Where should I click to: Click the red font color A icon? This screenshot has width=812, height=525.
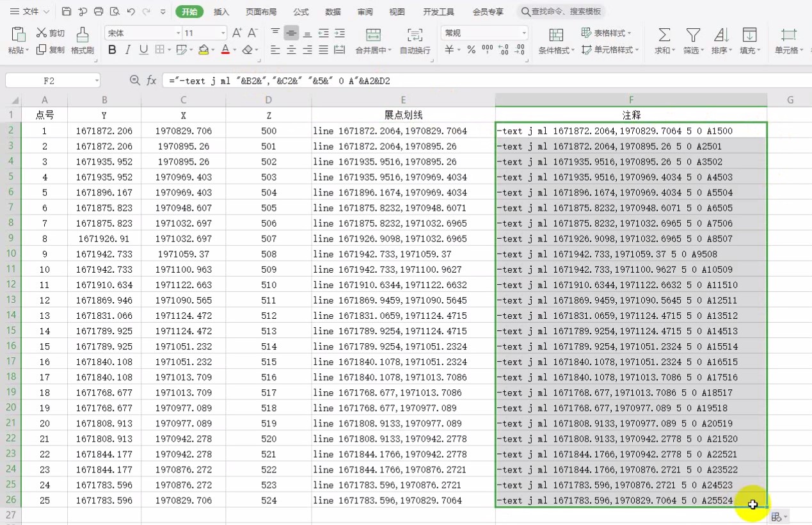click(x=225, y=49)
